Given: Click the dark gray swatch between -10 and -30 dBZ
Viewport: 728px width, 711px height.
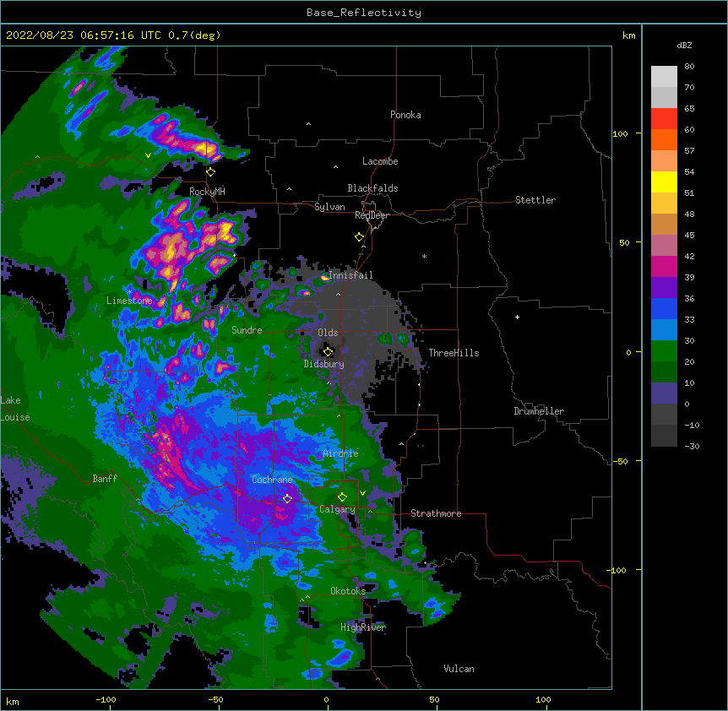Looking at the screenshot, I should tap(664, 436).
